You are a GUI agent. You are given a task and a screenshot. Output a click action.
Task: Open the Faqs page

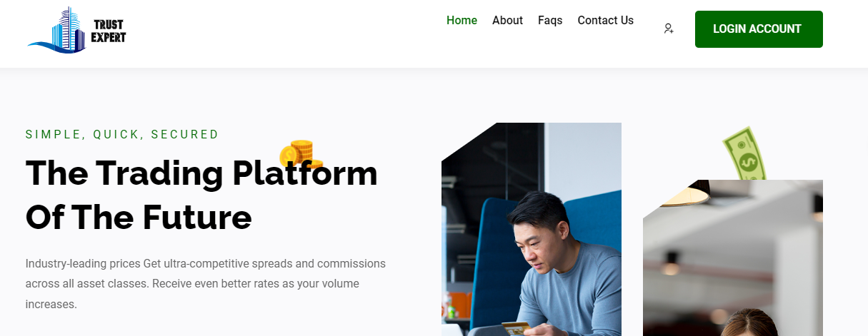pyautogui.click(x=550, y=21)
